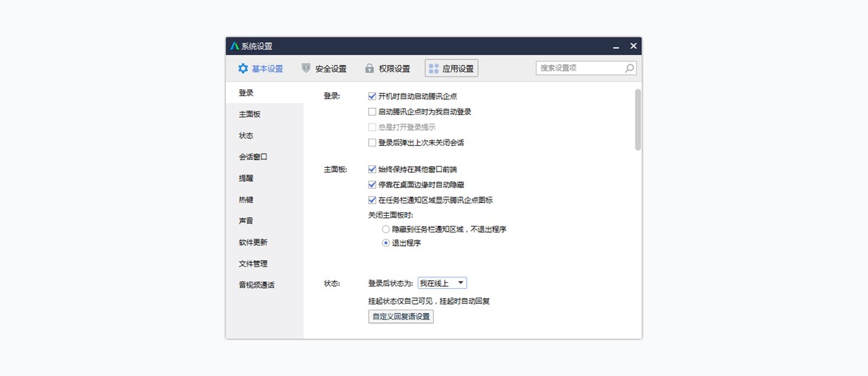The width and height of the screenshot is (868, 376).
Task: Click the 应用设置 grid icon
Action: pyautogui.click(x=433, y=69)
